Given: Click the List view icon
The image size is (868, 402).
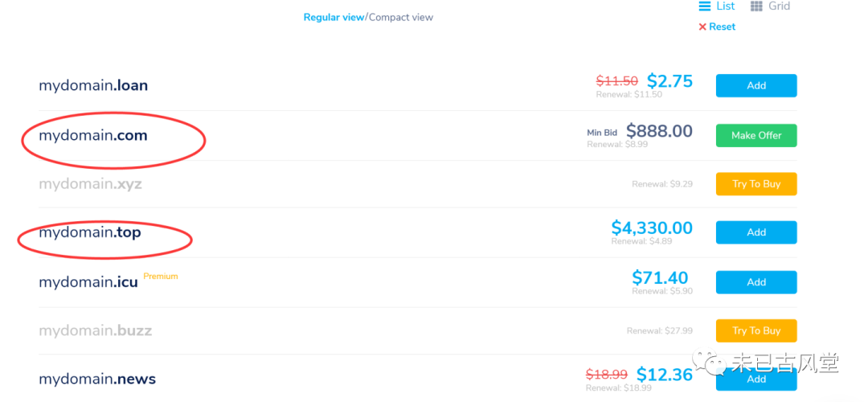Looking at the screenshot, I should 704,6.
